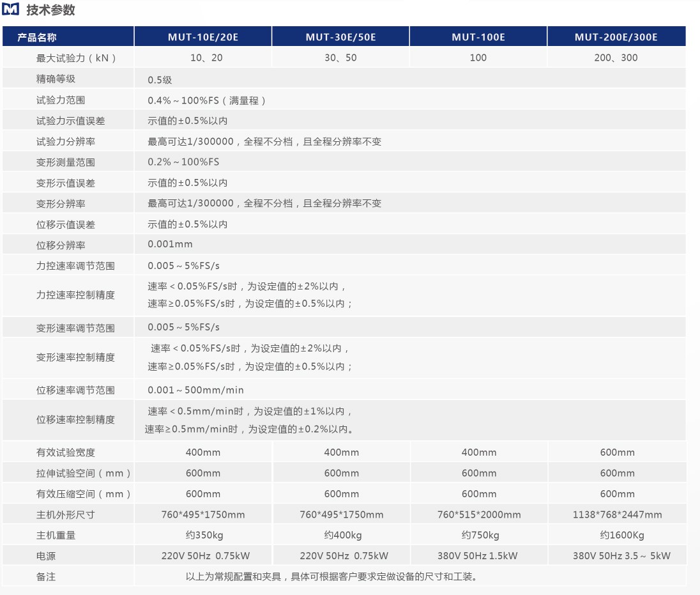Click the remark text starting with 以上为常规配置
This screenshot has width=700, height=595.
tap(331, 576)
